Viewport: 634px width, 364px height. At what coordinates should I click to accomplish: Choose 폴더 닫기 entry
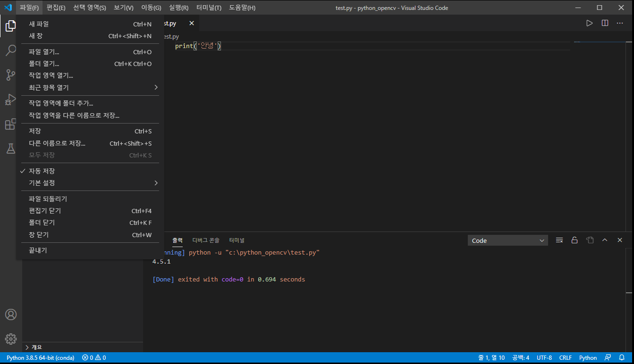[90, 223]
